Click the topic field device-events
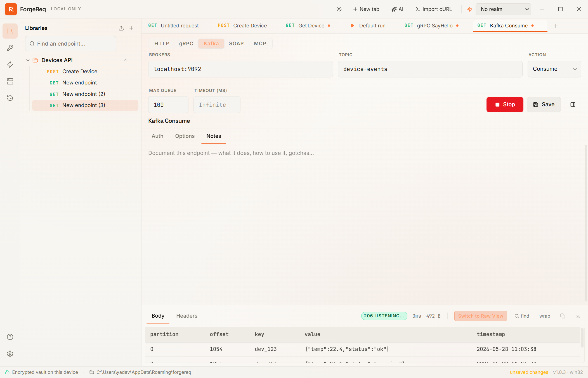 coord(430,69)
